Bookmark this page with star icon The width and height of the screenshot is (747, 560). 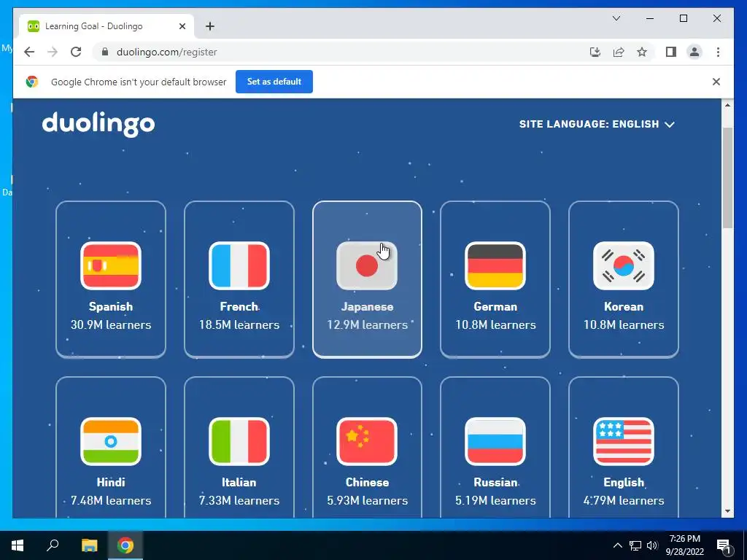pyautogui.click(x=642, y=52)
